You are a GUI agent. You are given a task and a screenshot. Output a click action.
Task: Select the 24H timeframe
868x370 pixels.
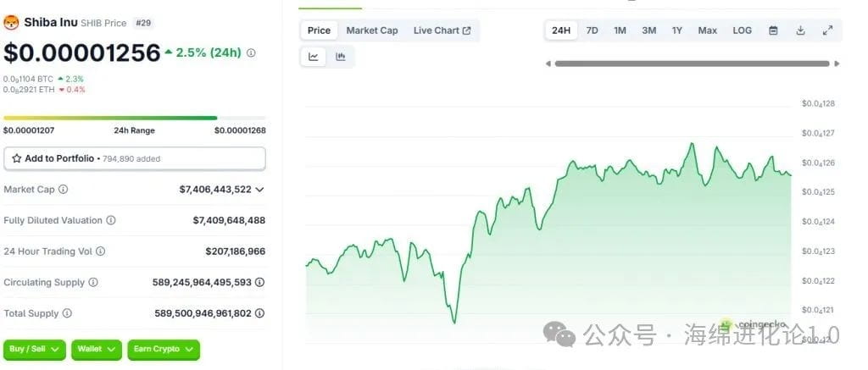[x=561, y=30]
